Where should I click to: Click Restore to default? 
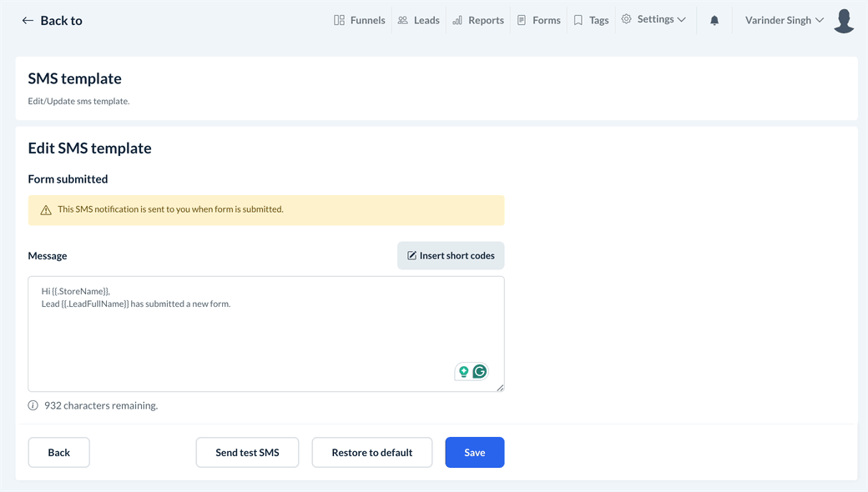point(372,452)
